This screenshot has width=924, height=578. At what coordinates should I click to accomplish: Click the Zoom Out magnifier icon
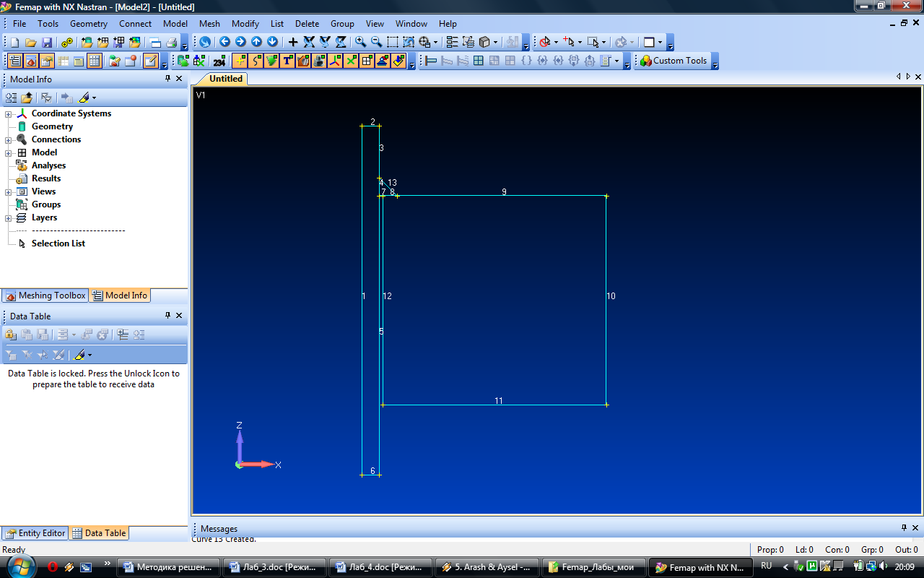coord(376,43)
